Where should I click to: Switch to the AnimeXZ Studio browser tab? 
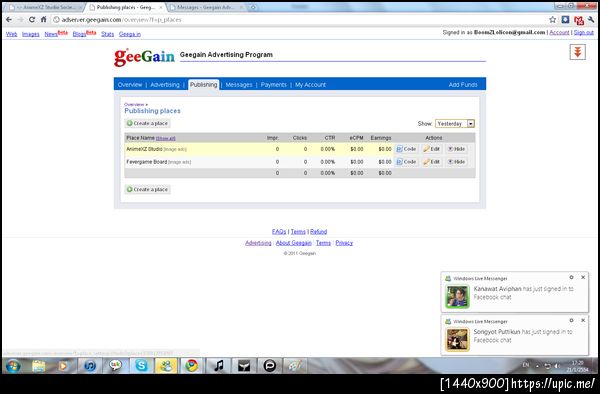pyautogui.click(x=46, y=7)
